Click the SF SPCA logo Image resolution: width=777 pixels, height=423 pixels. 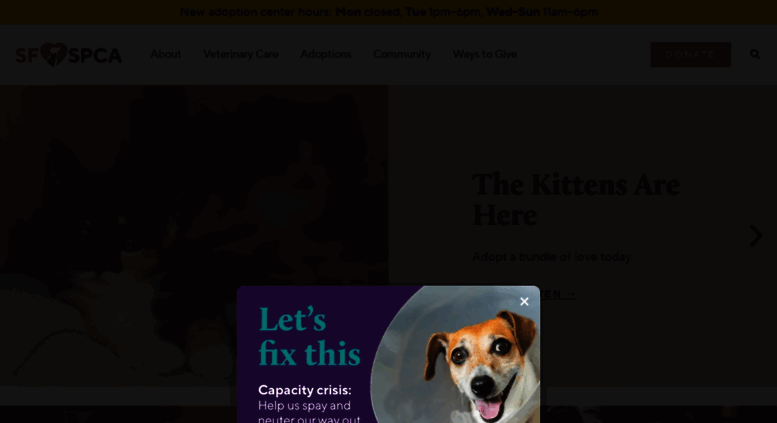69,54
